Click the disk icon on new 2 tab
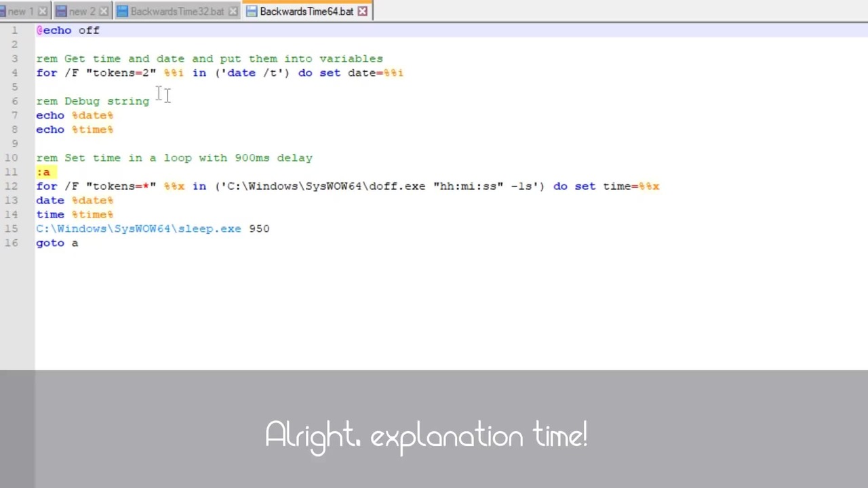The width and height of the screenshot is (868, 488). [x=61, y=12]
